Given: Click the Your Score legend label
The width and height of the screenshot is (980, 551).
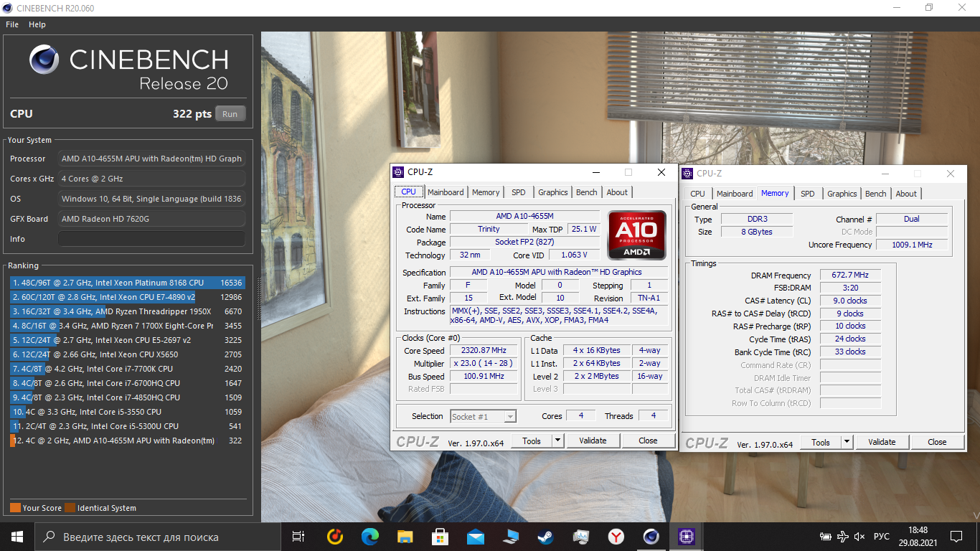Looking at the screenshot, I should (42, 508).
